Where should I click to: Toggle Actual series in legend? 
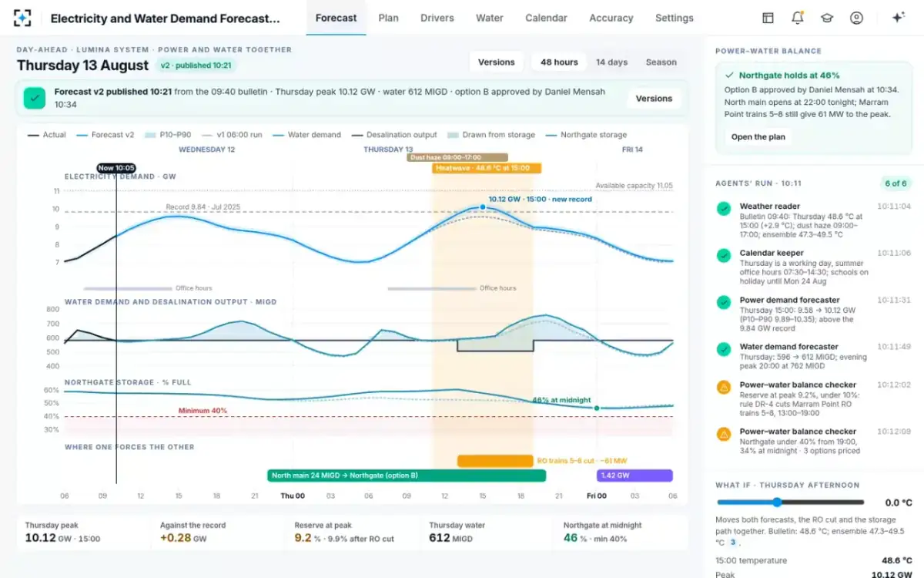click(x=46, y=135)
